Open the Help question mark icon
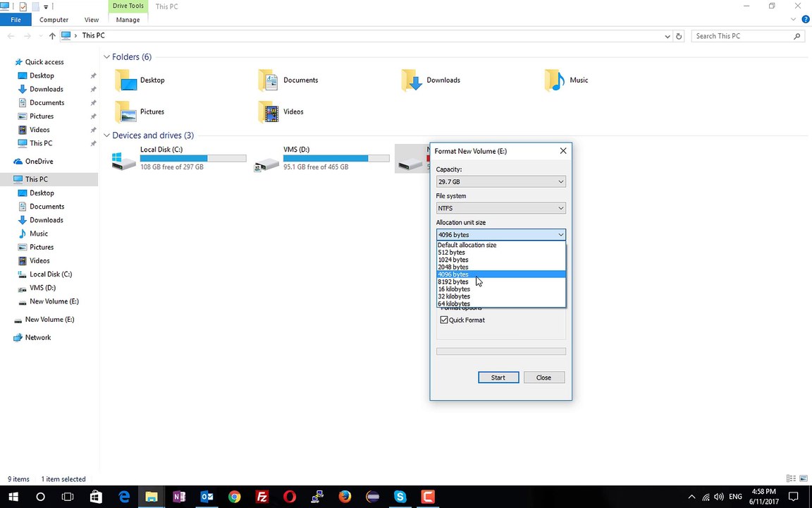 [x=805, y=20]
